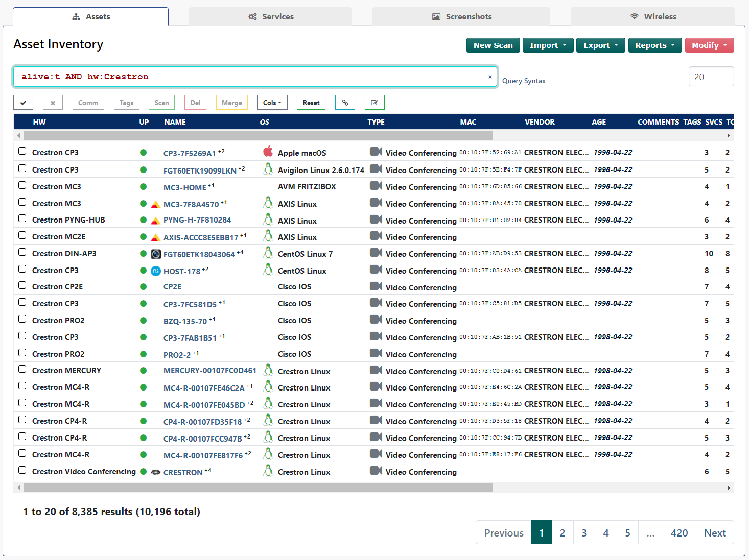
Task: Click the edit-query pencil icon
Action: [x=374, y=102]
